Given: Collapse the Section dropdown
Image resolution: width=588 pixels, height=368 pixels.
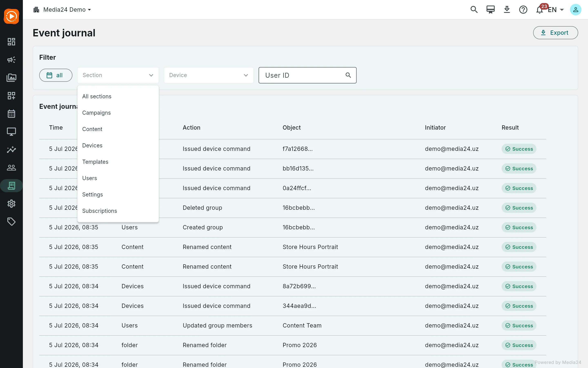Looking at the screenshot, I should [118, 75].
